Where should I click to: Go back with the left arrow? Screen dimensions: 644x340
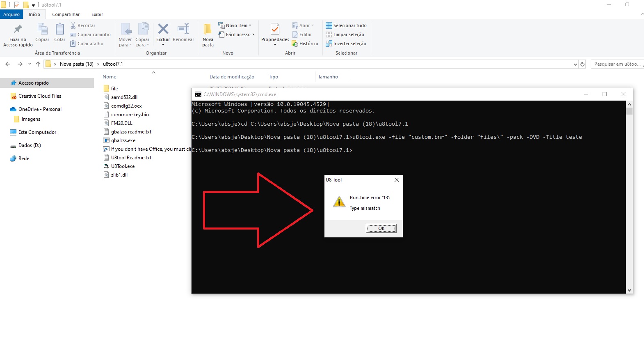(x=8, y=64)
